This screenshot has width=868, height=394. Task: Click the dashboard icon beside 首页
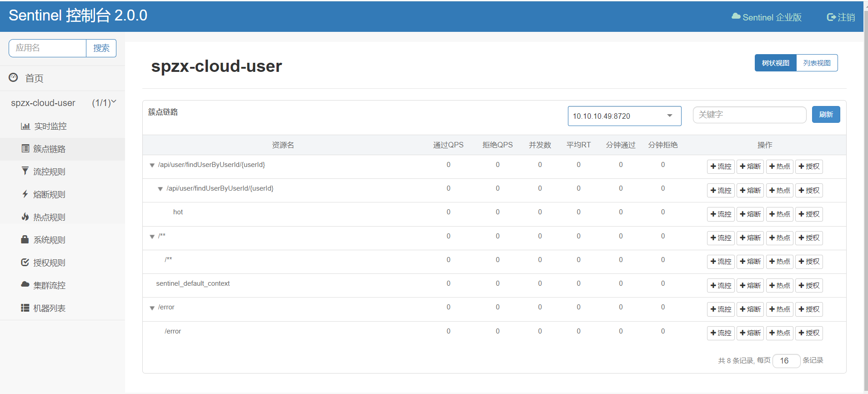click(x=14, y=78)
